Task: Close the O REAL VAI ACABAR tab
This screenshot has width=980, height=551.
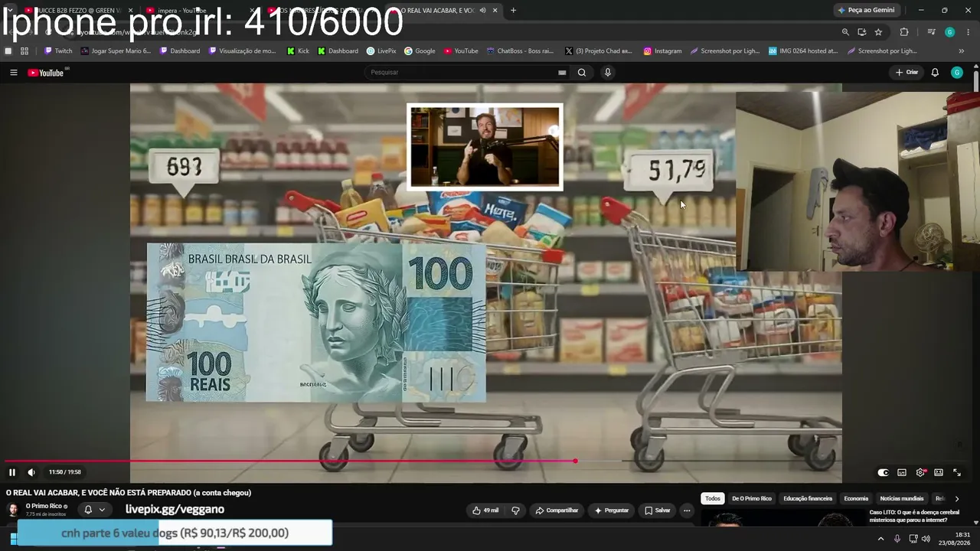Action: point(495,11)
